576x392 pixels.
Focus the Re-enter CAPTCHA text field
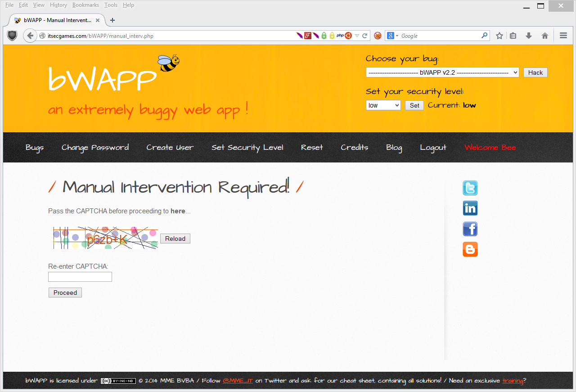[x=80, y=277]
